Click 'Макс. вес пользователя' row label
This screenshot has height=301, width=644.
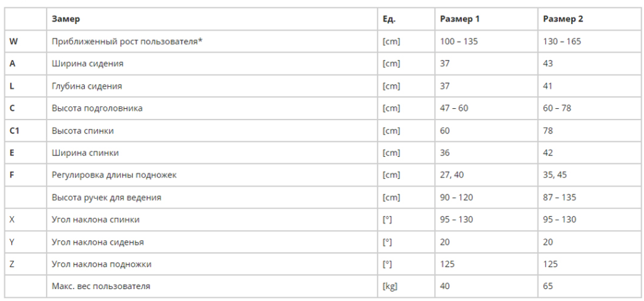coord(101,287)
